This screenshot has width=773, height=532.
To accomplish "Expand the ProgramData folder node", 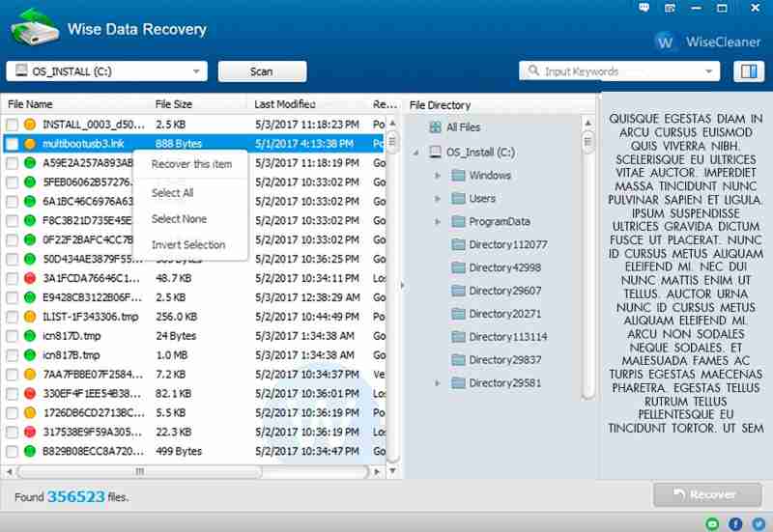I will tap(438, 222).
